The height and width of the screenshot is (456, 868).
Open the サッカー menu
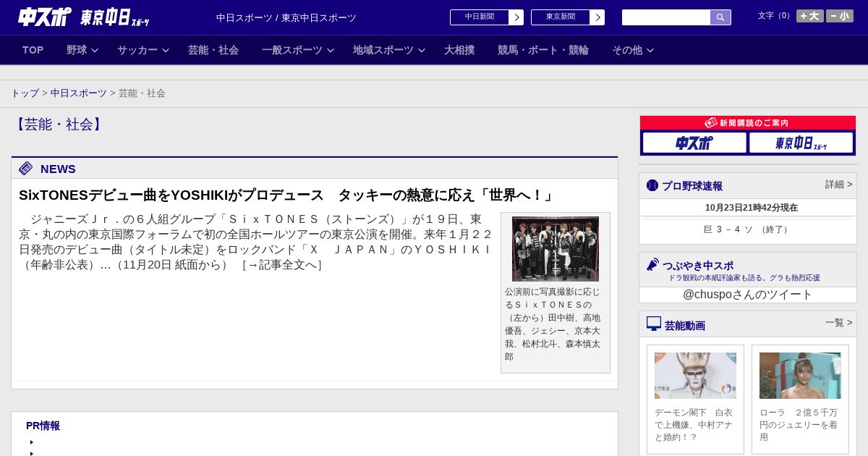tap(137, 50)
